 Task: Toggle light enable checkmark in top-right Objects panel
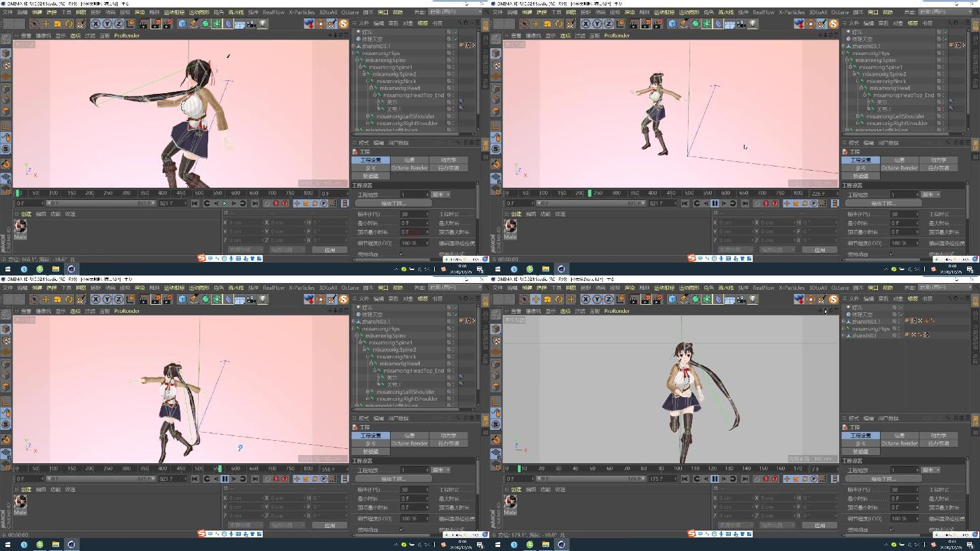945,31
